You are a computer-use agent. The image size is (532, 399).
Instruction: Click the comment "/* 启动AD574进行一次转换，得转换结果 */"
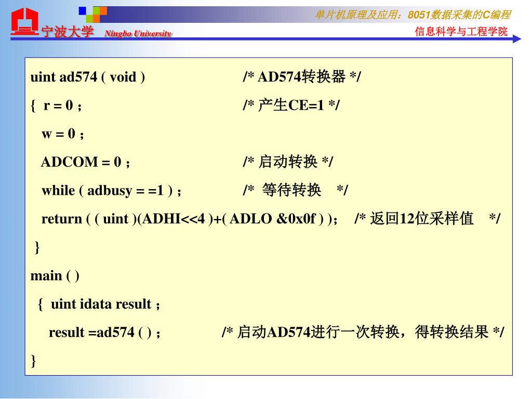(x=363, y=332)
